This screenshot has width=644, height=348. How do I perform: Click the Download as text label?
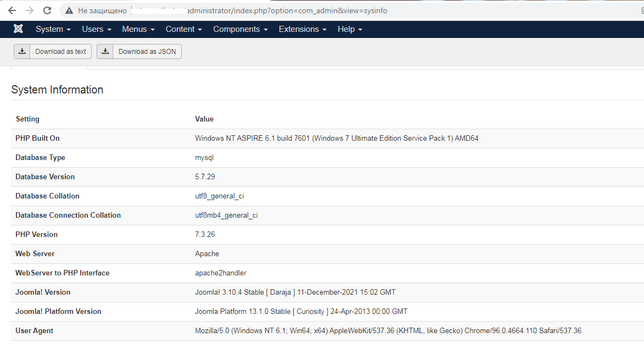tap(61, 52)
